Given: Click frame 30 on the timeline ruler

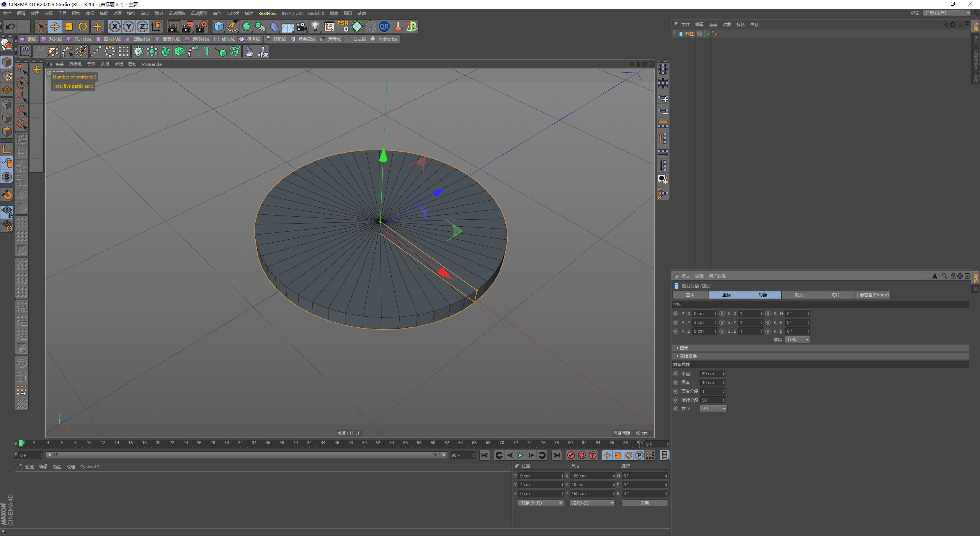Looking at the screenshot, I should pos(227,443).
